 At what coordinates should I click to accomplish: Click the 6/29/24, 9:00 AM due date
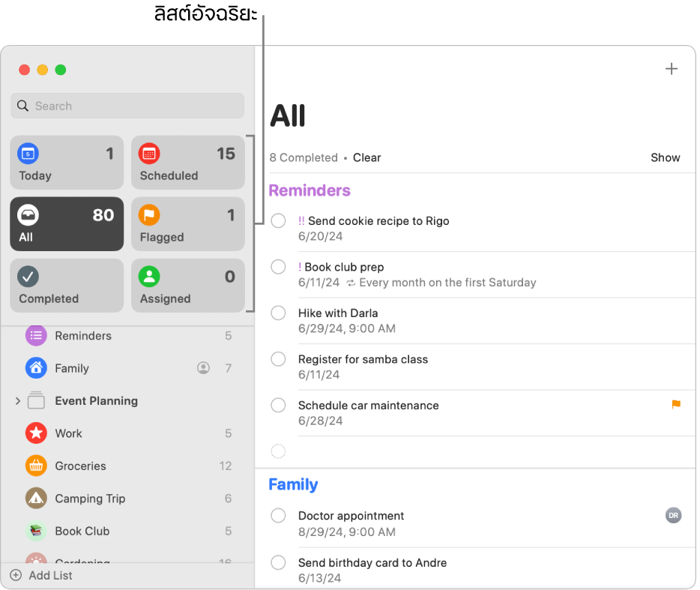347,328
